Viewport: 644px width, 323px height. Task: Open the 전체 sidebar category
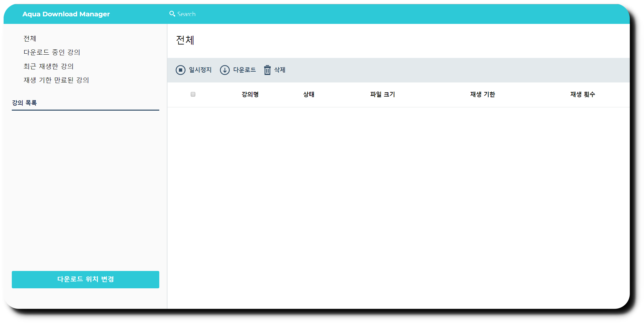(x=30, y=39)
